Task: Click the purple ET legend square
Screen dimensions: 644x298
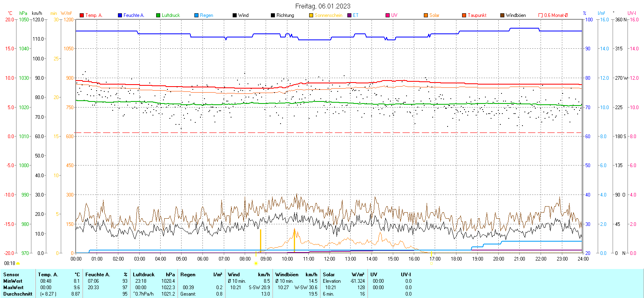Action: tap(349, 15)
